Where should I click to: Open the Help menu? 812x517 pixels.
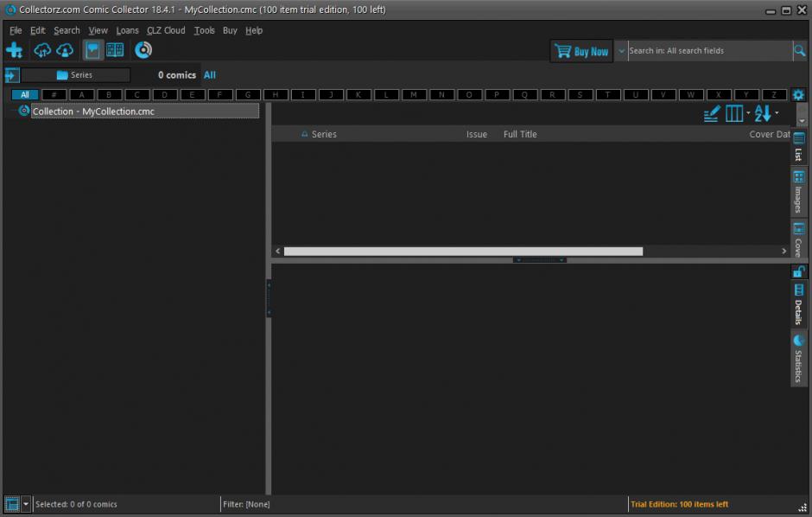[x=254, y=30]
